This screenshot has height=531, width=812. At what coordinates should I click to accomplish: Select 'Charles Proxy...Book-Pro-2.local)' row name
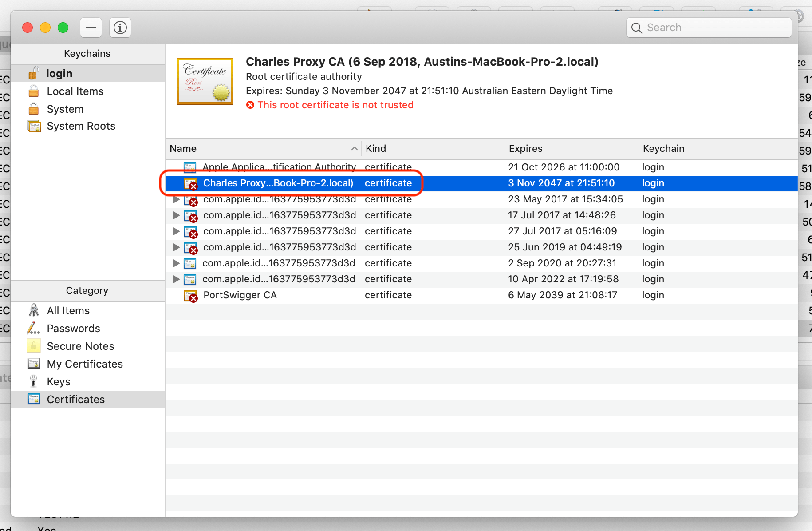pyautogui.click(x=278, y=183)
